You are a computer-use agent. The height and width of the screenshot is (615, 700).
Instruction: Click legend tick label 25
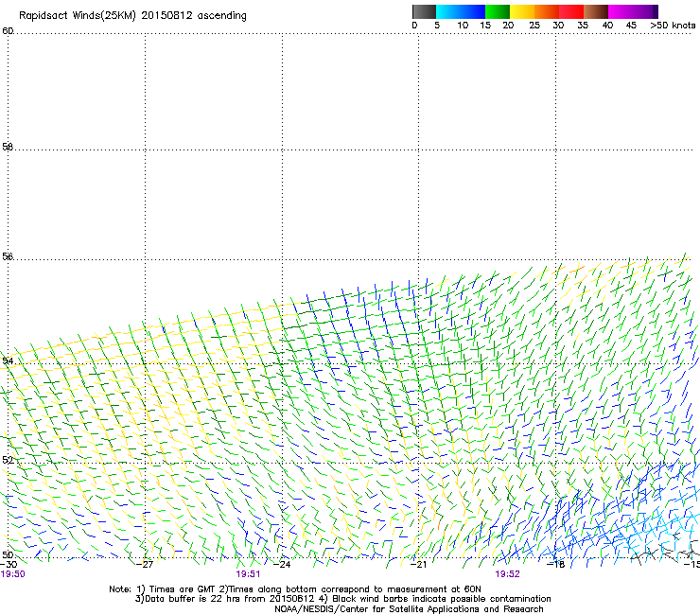(x=534, y=26)
